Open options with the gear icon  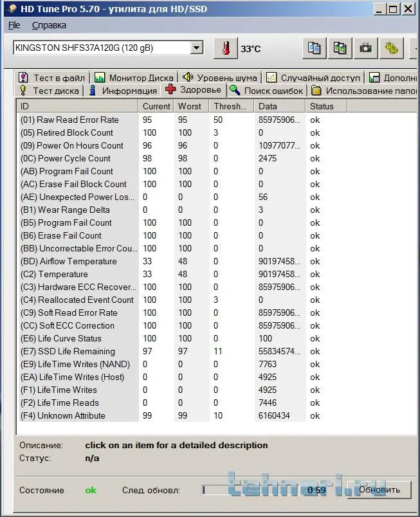(391, 48)
